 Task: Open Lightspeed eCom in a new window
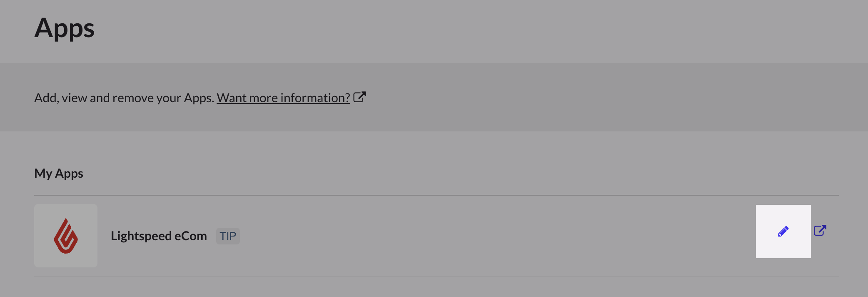click(820, 231)
